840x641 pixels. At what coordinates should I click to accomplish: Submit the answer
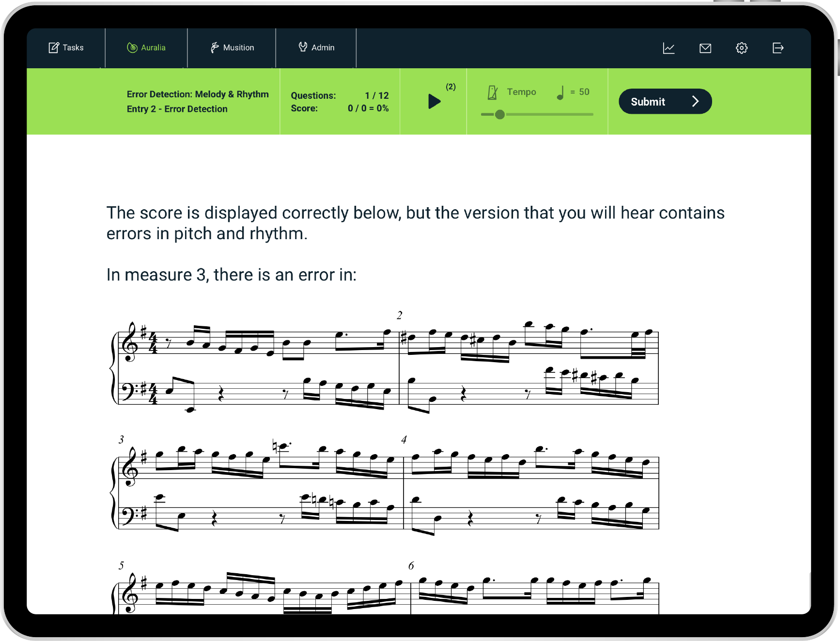[x=665, y=101]
